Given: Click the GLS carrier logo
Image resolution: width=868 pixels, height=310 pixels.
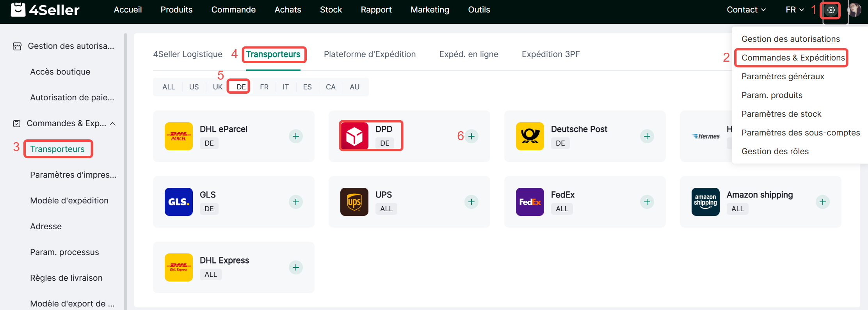Looking at the screenshot, I should (179, 202).
